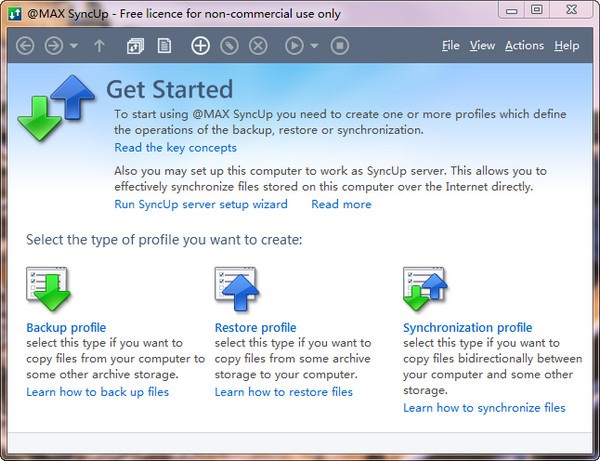Select the Backup profile green arrow icon
The height and width of the screenshot is (461, 600).
pyautogui.click(x=48, y=290)
